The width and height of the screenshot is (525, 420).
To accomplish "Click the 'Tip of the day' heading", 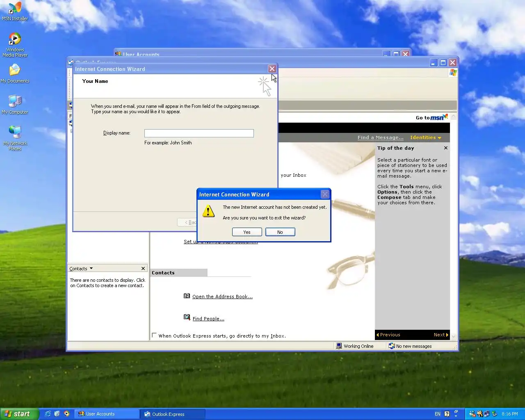I will pyautogui.click(x=395, y=148).
